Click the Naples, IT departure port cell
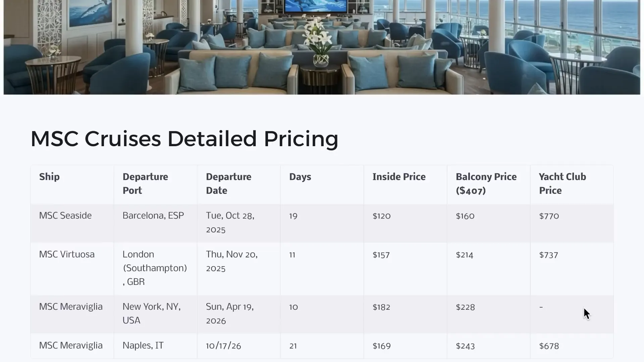This screenshot has width=644, height=362. [143, 346]
